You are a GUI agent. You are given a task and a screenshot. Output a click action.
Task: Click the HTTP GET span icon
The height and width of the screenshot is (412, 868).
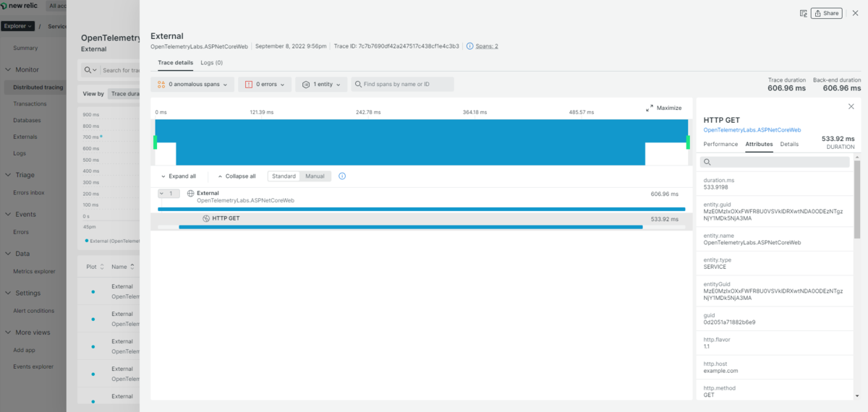(x=206, y=218)
